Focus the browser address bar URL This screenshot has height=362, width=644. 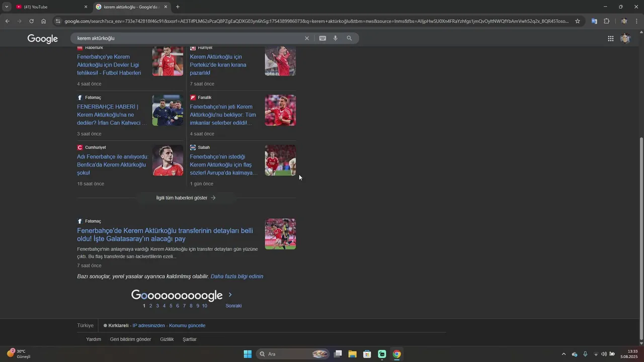pos(317,21)
